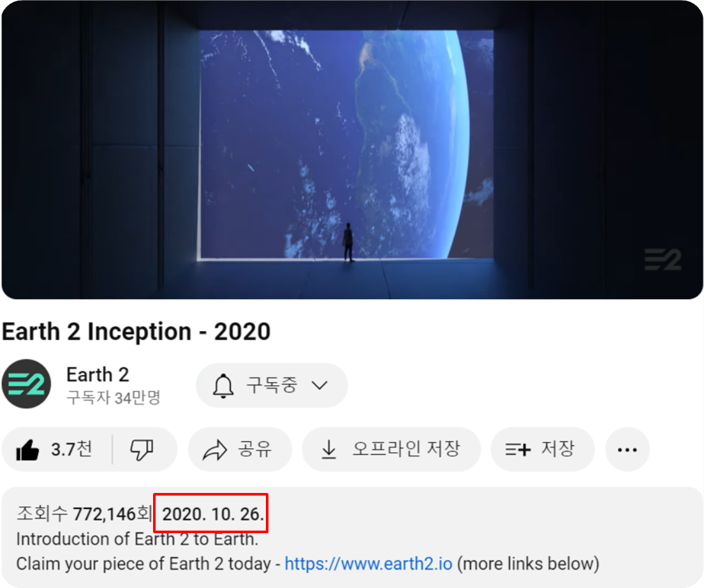Click the thumbs-down dislike icon
704x588 pixels.
(142, 450)
